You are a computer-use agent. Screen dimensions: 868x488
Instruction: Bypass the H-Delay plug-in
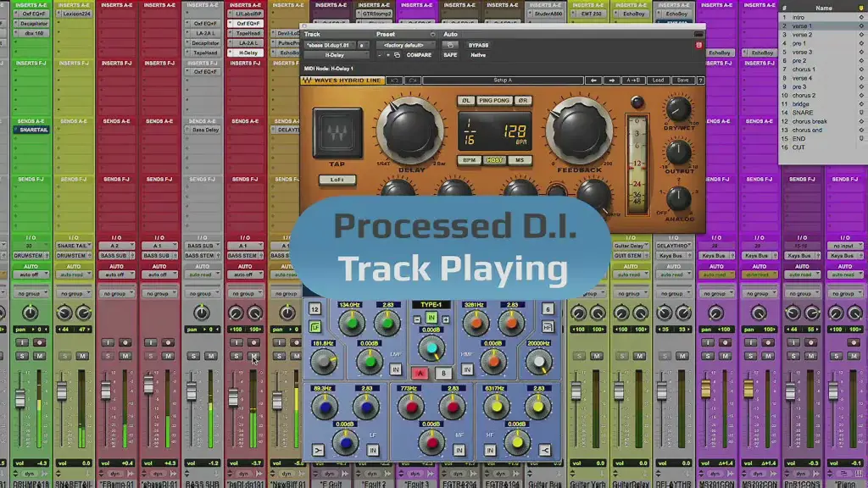pyautogui.click(x=478, y=46)
